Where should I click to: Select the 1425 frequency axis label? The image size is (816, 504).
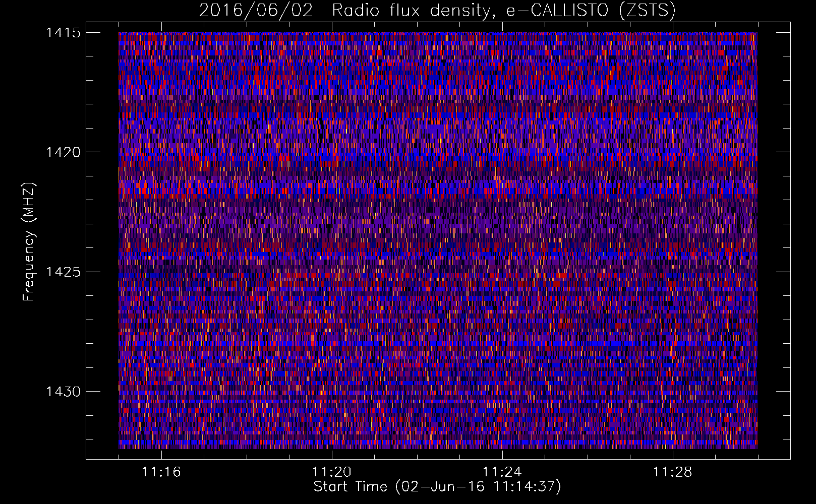[x=63, y=272]
